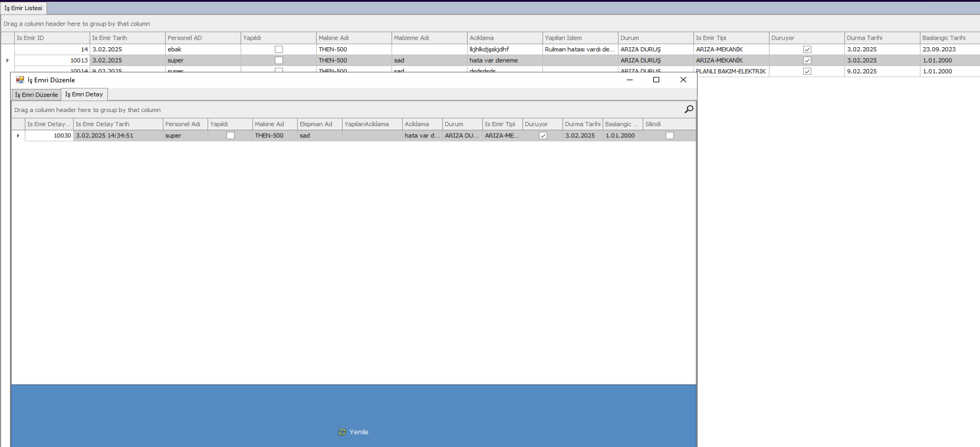Toggle Yapıldı checkbox in detail row 10030
The width and height of the screenshot is (980, 447).
231,136
